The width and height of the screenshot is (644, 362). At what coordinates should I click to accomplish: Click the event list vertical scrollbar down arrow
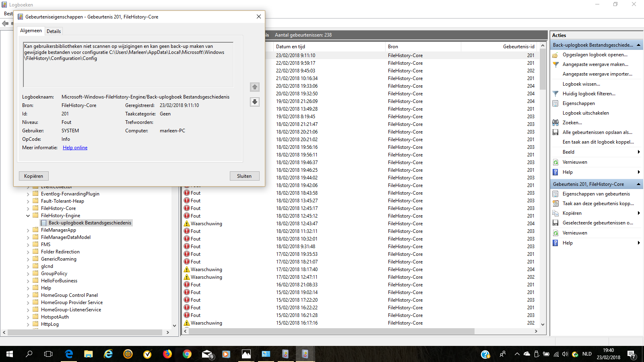(x=543, y=325)
